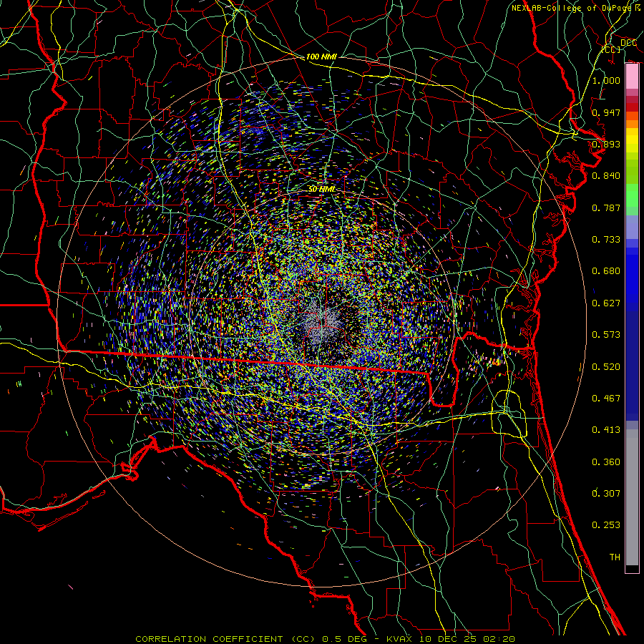Pick the bright green segment of the color bar
Viewport: 644px width, 644px height.
pyautogui.click(x=632, y=195)
